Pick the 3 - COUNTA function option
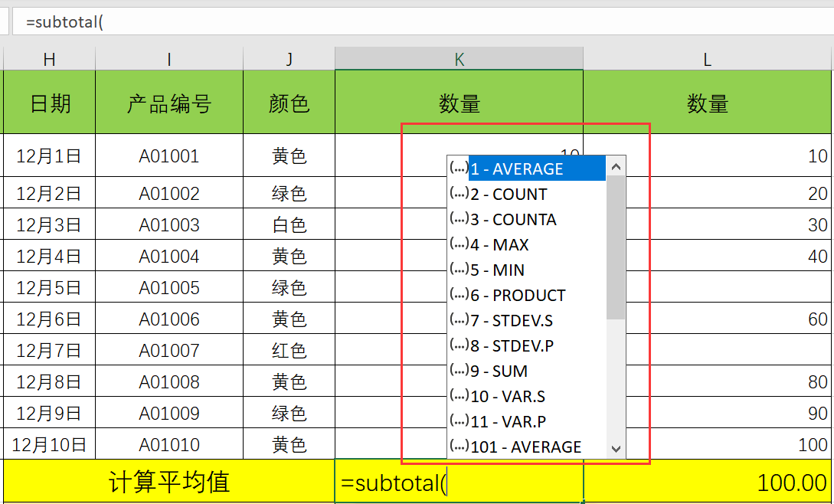This screenshot has width=834, height=504. pos(527,219)
